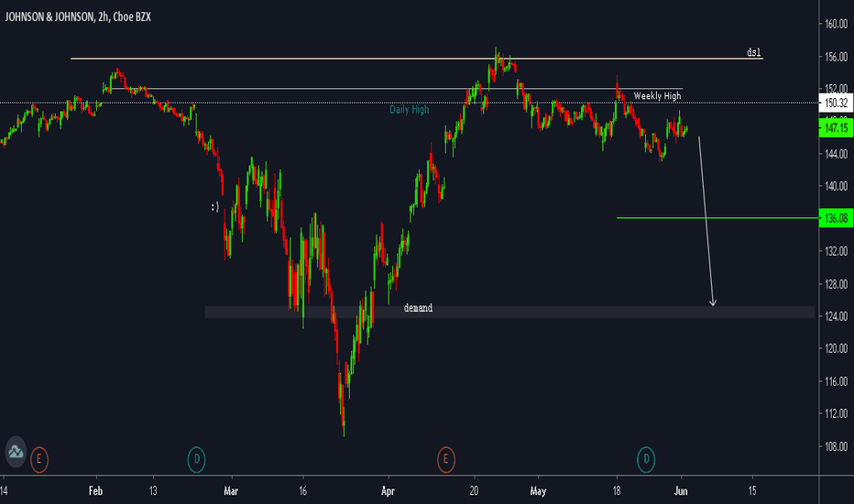854x504 pixels.
Task: Click the 150.32 price label
Action: tap(836, 103)
